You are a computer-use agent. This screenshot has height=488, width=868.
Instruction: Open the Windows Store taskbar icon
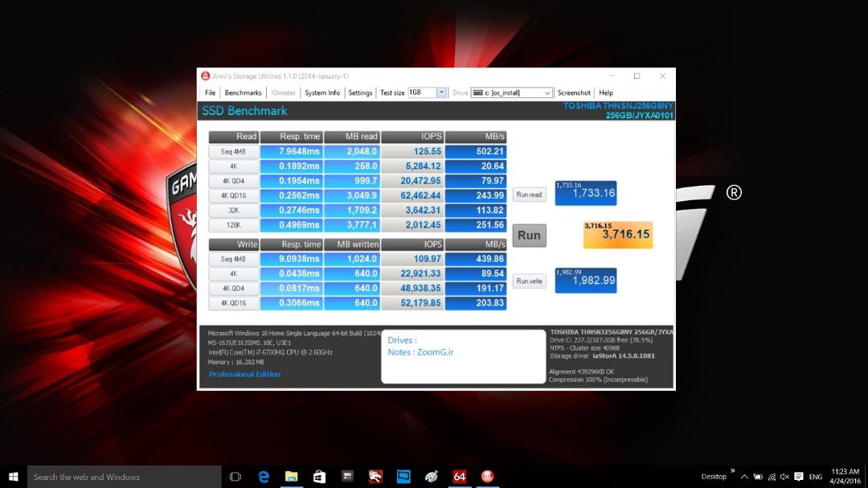click(x=319, y=477)
